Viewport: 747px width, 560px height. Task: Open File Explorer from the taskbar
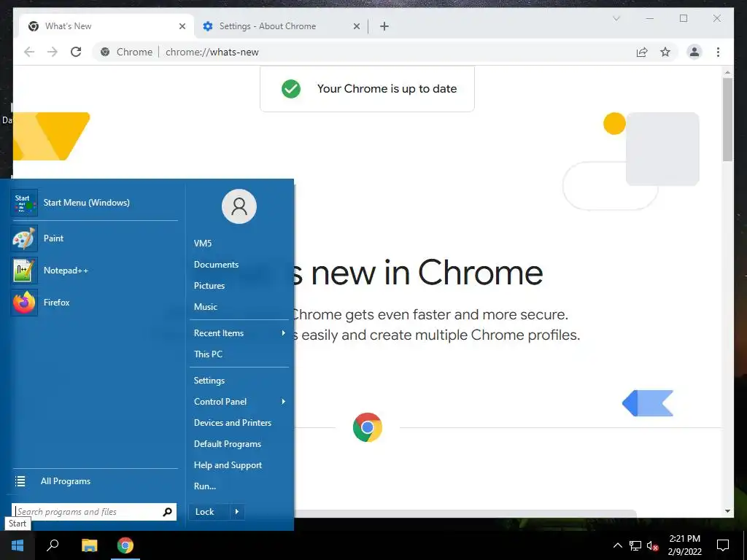(89, 545)
